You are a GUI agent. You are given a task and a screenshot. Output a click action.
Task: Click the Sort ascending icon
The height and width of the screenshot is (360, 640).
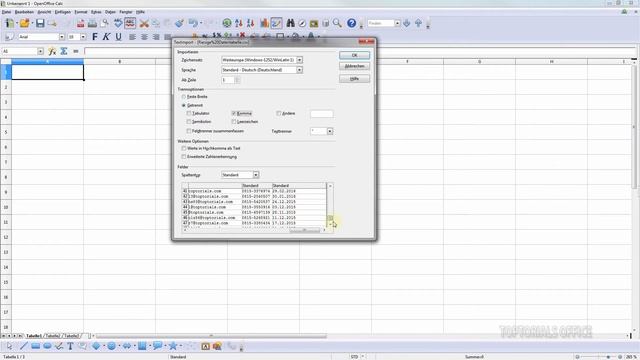(x=239, y=23)
